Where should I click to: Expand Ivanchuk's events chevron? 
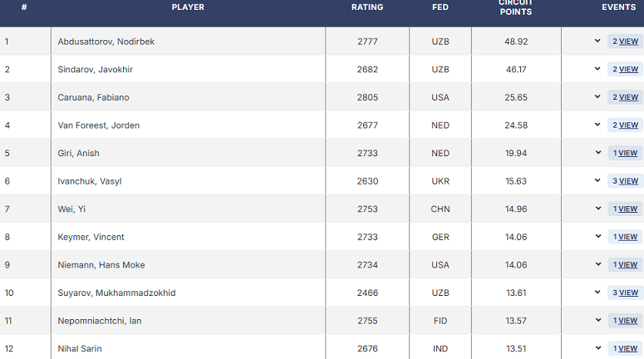tap(597, 180)
